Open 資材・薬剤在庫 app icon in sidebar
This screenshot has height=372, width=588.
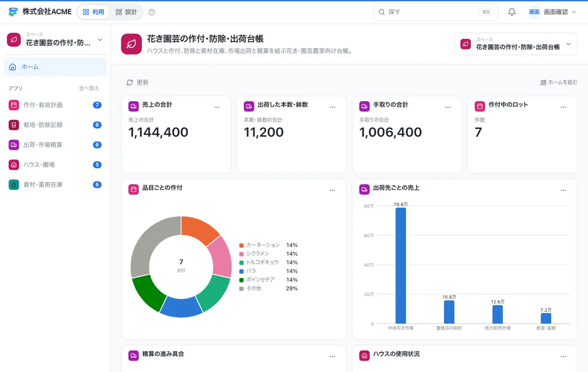point(14,184)
